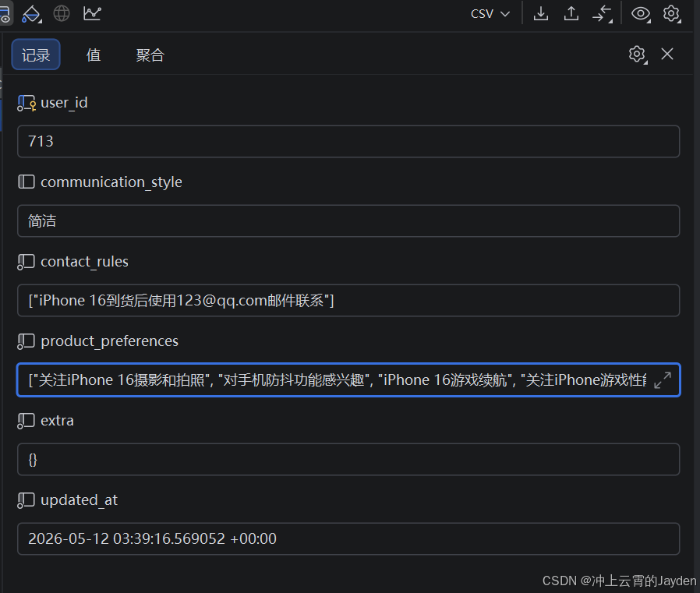Screen dimensions: 700x593
Task: Click the product_preferences column icon
Action: (x=26, y=341)
